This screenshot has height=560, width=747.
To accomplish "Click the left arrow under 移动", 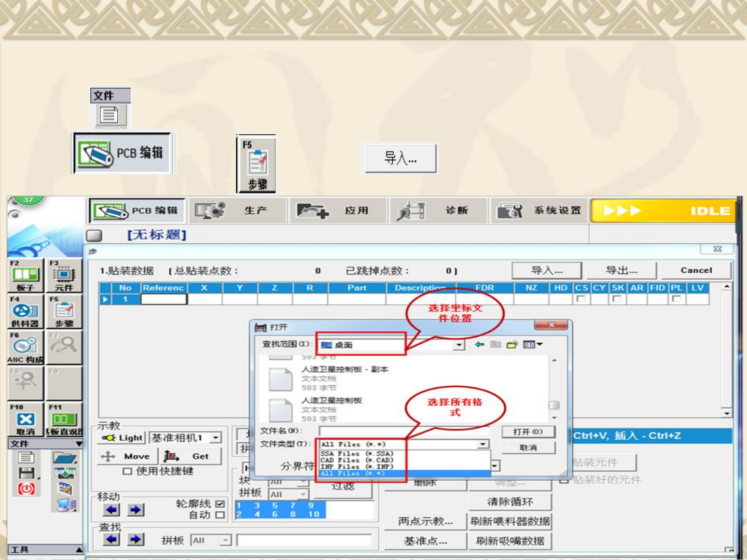I will [x=112, y=510].
